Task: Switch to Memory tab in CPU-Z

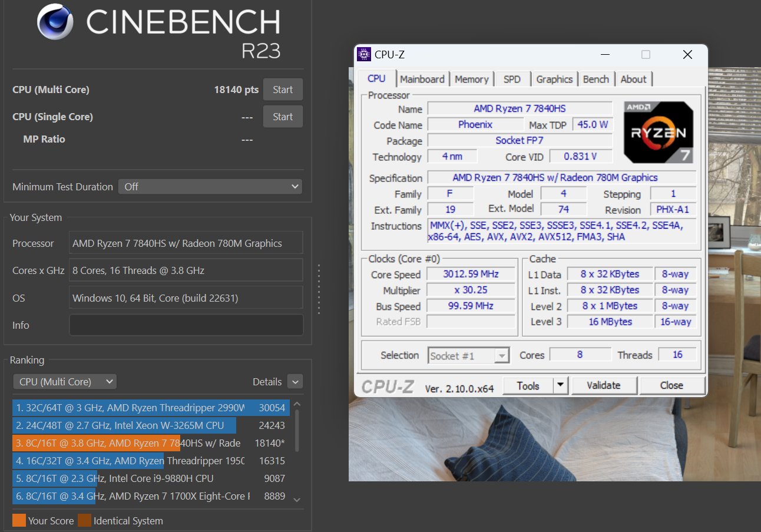Action: pos(472,79)
